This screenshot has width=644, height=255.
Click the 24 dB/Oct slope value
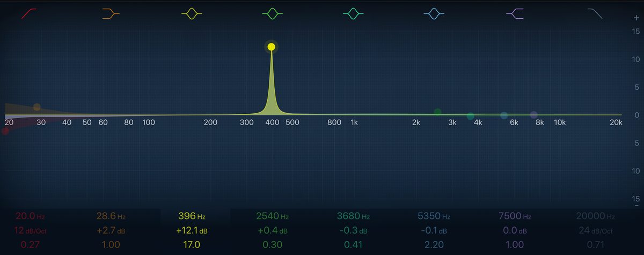[x=595, y=231]
